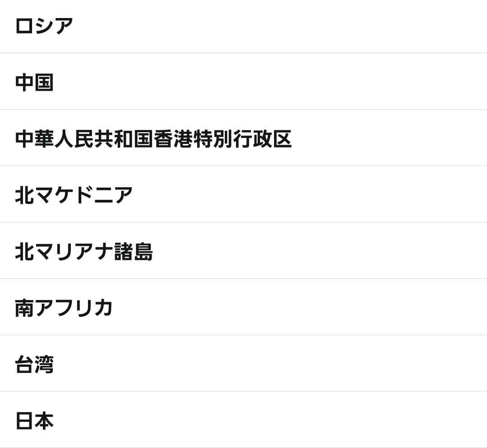Set region to ロシア at list top
This screenshot has height=448, width=487.
pyautogui.click(x=244, y=26)
